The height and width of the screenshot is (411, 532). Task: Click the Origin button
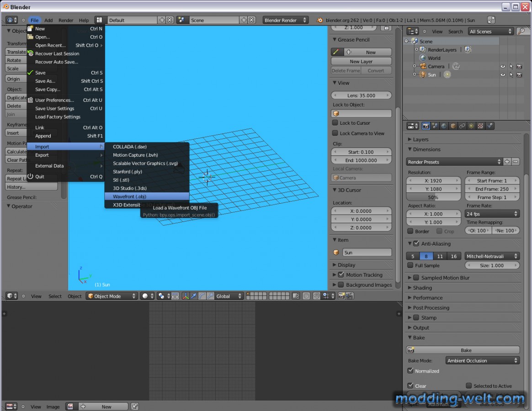click(x=16, y=79)
